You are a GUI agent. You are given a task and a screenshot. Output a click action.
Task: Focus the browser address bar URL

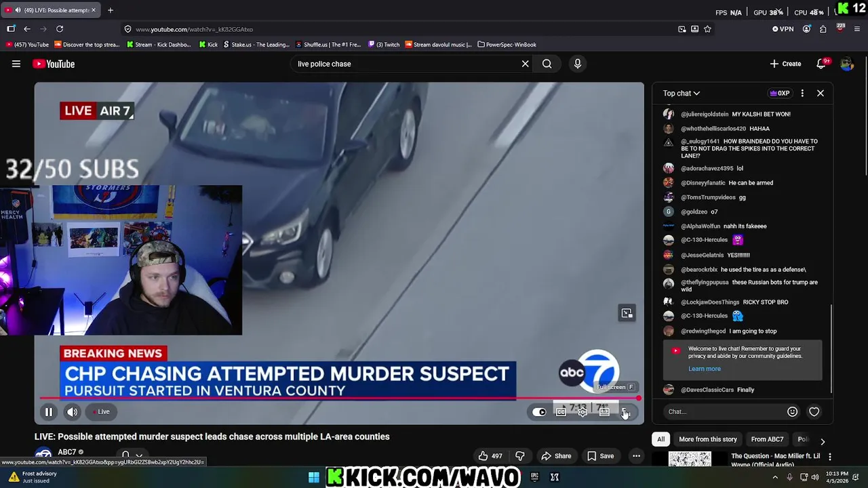coord(194,29)
